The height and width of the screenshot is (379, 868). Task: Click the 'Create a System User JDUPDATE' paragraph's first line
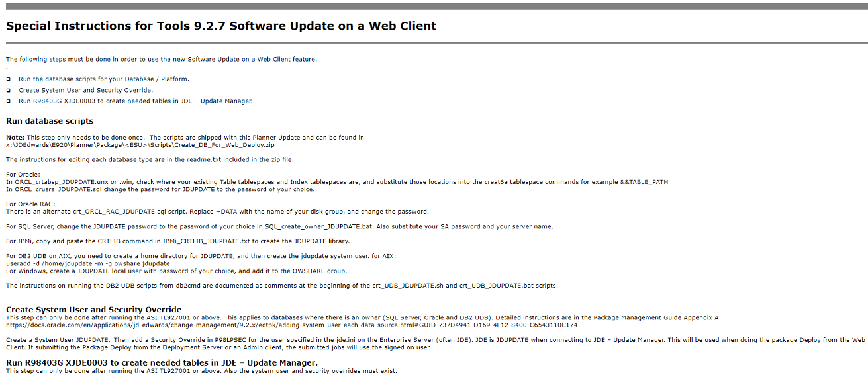tap(436, 340)
